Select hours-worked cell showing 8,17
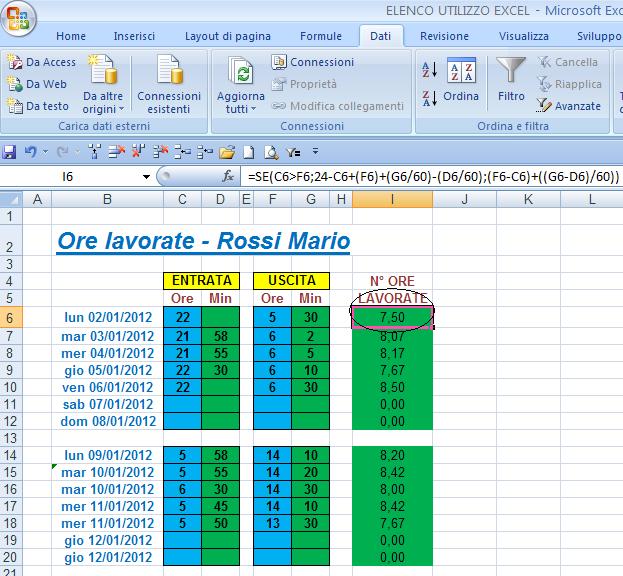Image resolution: width=623 pixels, height=576 pixels. [392, 353]
